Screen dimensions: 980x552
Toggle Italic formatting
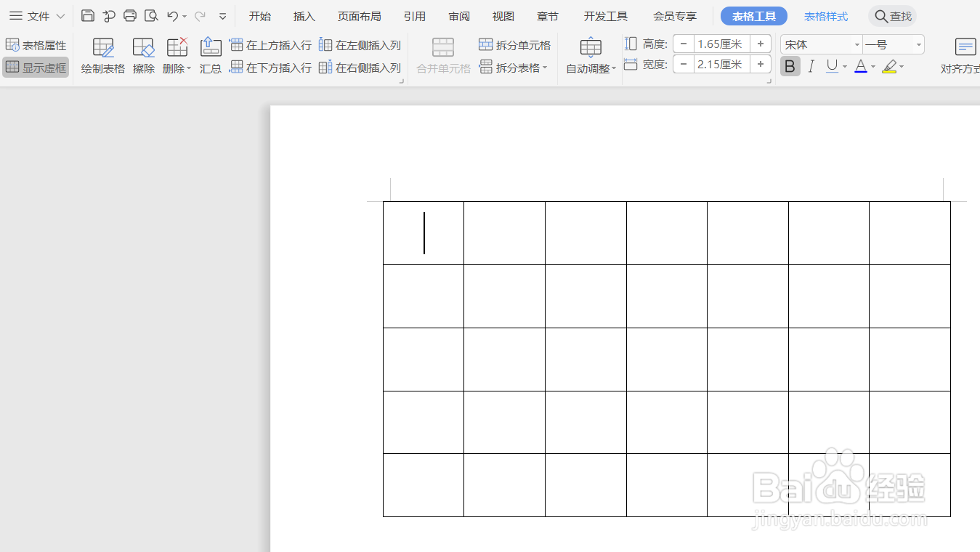click(x=811, y=67)
